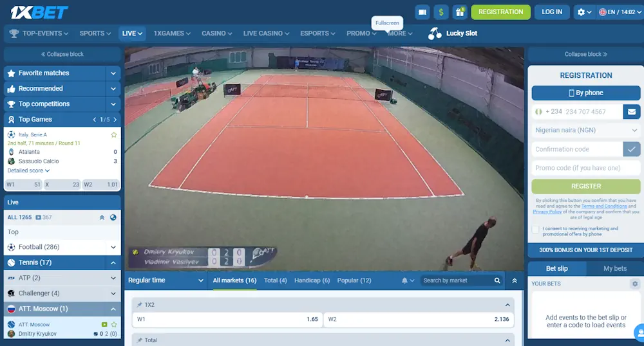Click the globe icon in Live filter row

(x=113, y=217)
